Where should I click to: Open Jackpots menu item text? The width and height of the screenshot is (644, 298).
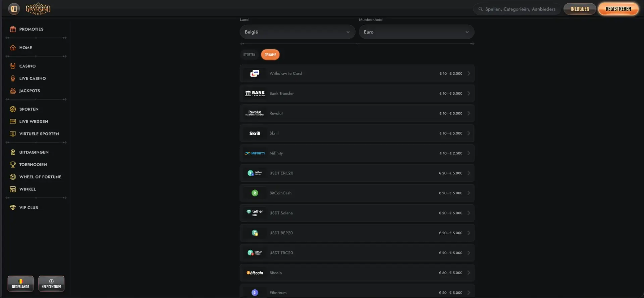tap(30, 91)
